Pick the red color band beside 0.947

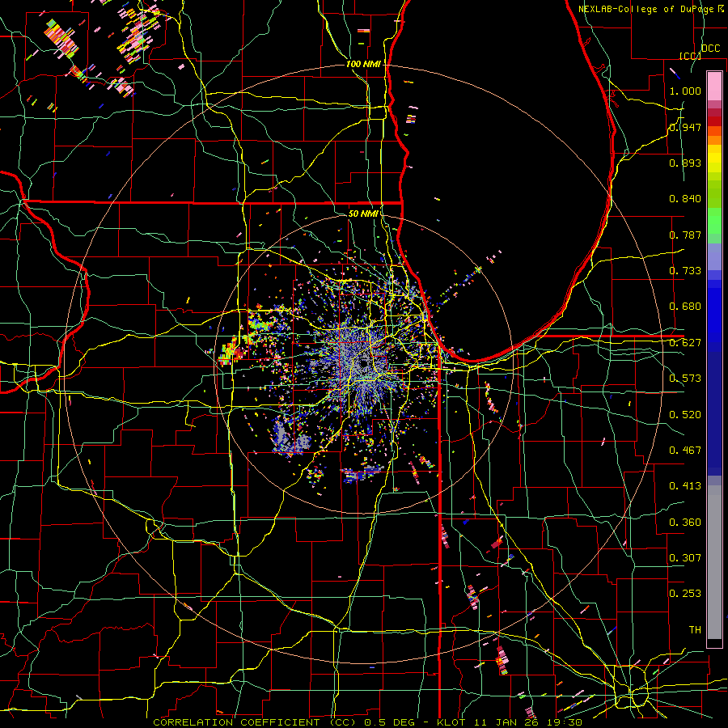pyautogui.click(x=714, y=121)
